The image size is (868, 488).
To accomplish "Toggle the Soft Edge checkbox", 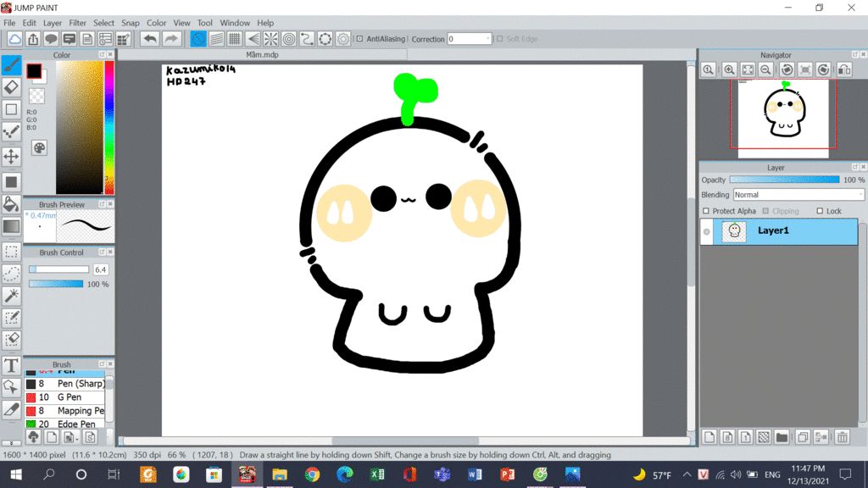I will point(500,39).
